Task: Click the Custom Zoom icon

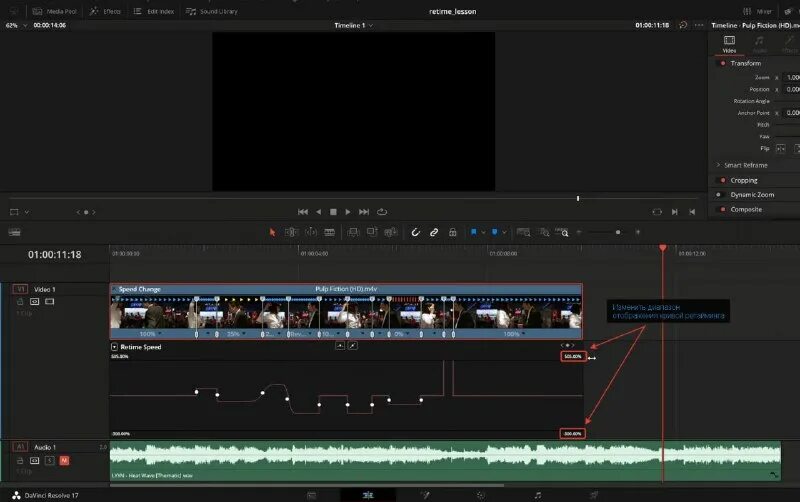Action: pyautogui.click(x=562, y=232)
